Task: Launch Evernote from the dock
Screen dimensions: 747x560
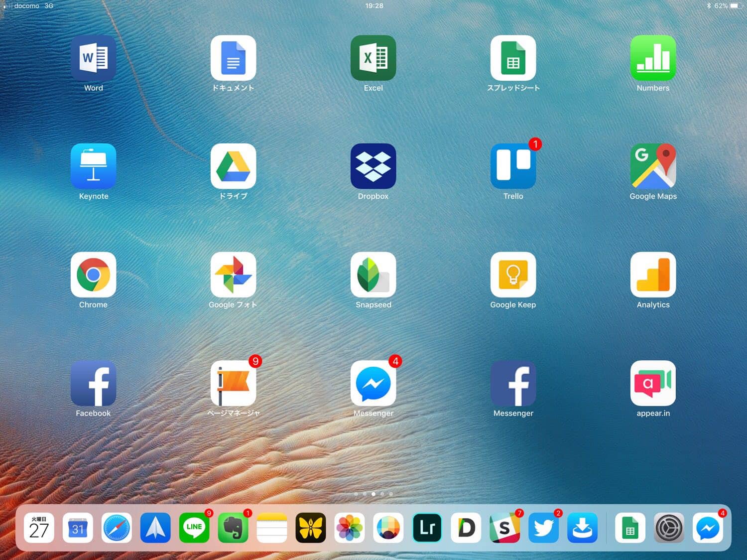Action: click(233, 528)
